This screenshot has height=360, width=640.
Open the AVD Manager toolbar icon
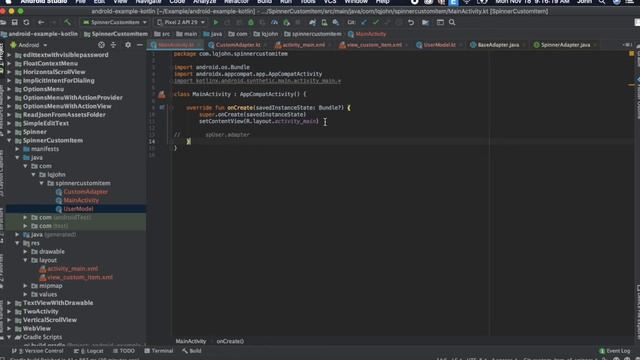[324, 22]
